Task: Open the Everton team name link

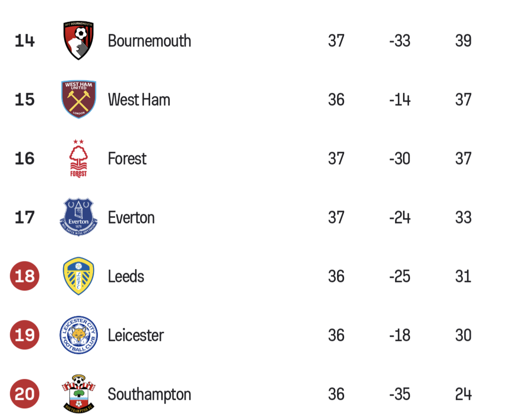Action: tap(131, 218)
